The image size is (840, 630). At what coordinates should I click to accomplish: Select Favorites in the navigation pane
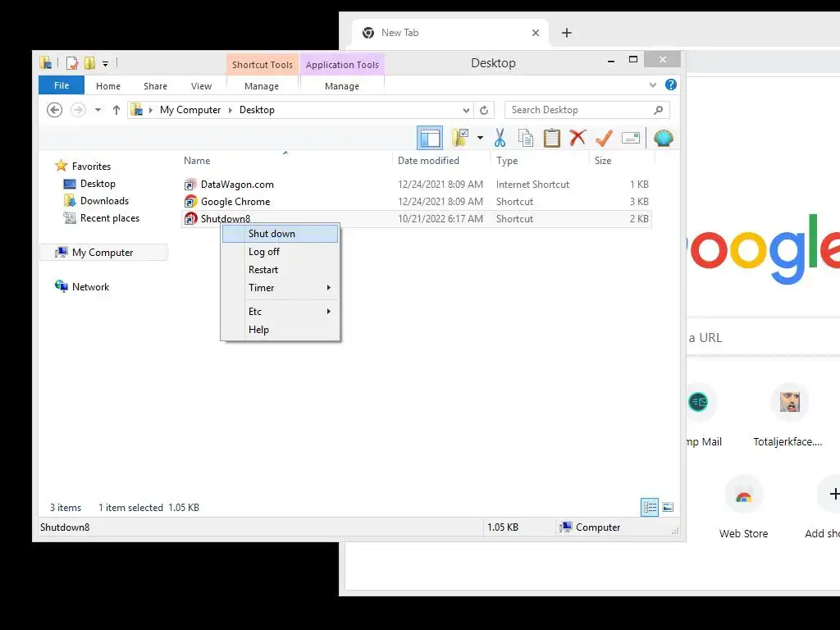(x=83, y=166)
